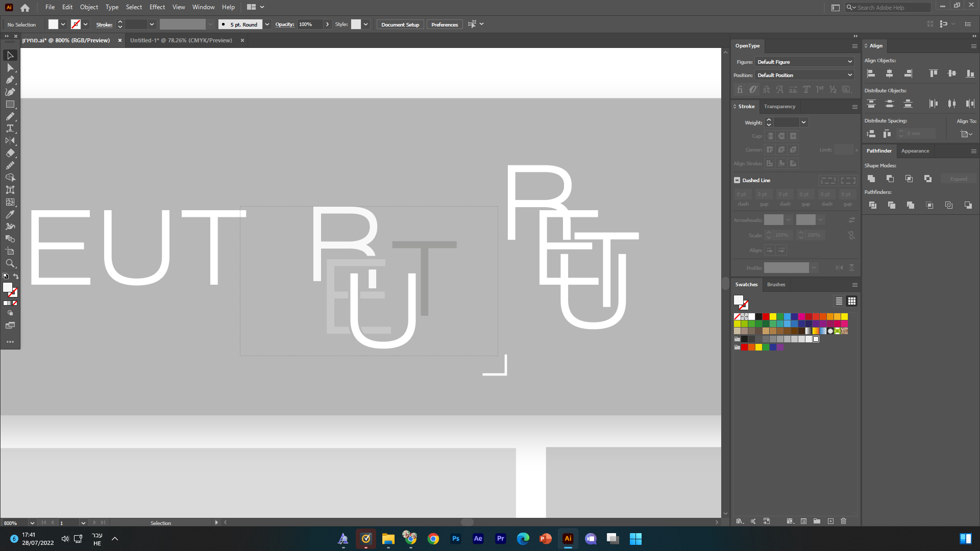Screen dimensions: 980x551
Task: Activate the Zoom tool
Action: [x=10, y=263]
